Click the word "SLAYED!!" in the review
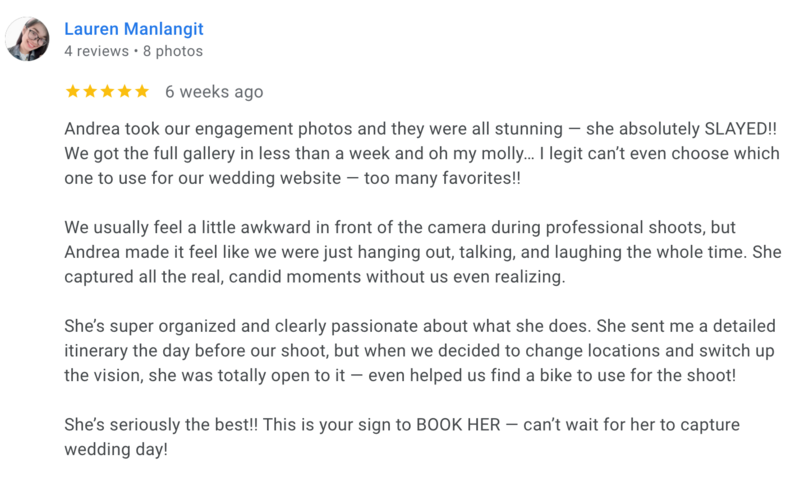The image size is (800, 482). (x=740, y=129)
